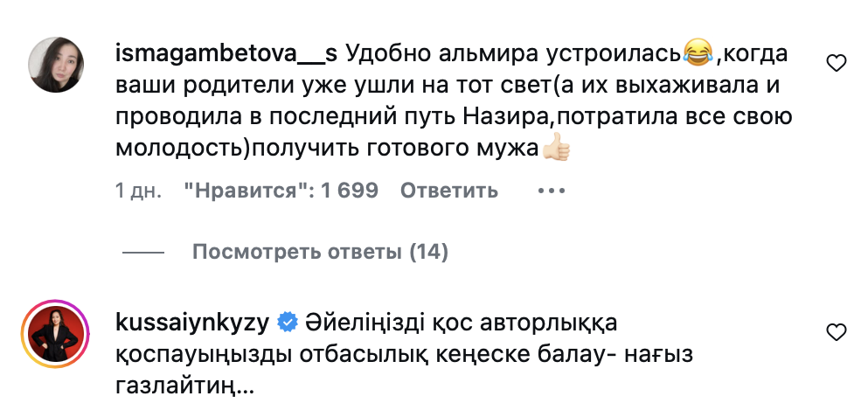
Task: Open the three-dot comment options
Action: coord(552,191)
